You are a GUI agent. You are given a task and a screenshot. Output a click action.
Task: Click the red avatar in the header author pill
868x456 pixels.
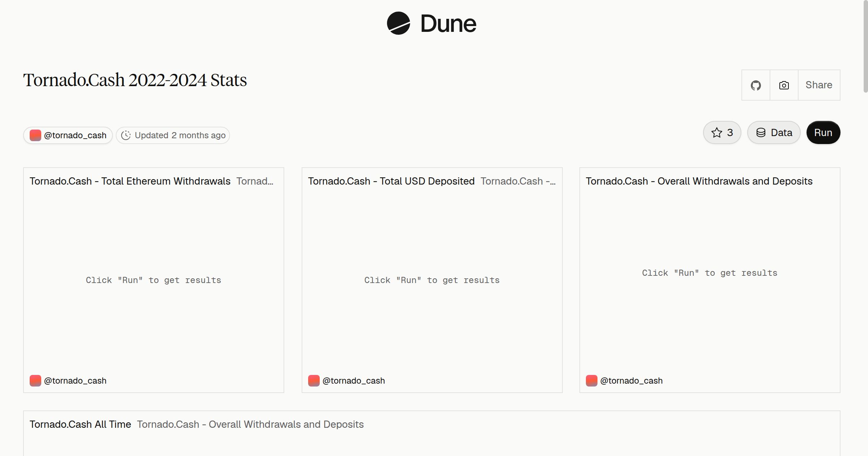coord(35,135)
